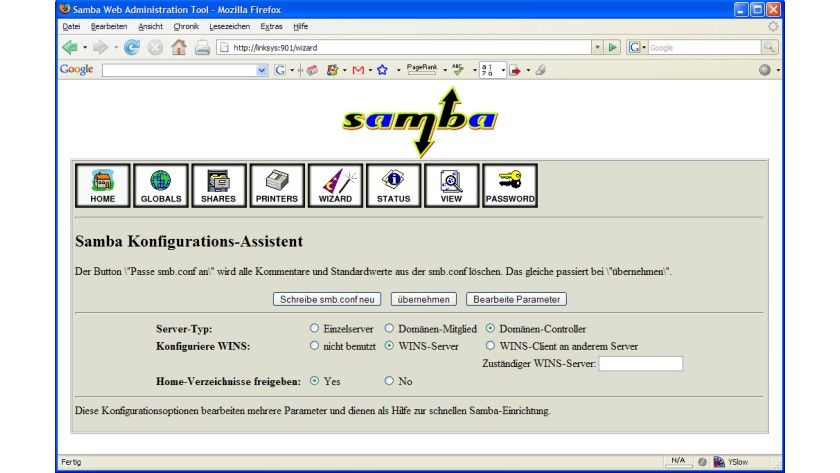Click the PageRank indicator
840x473 pixels.
[422, 69]
